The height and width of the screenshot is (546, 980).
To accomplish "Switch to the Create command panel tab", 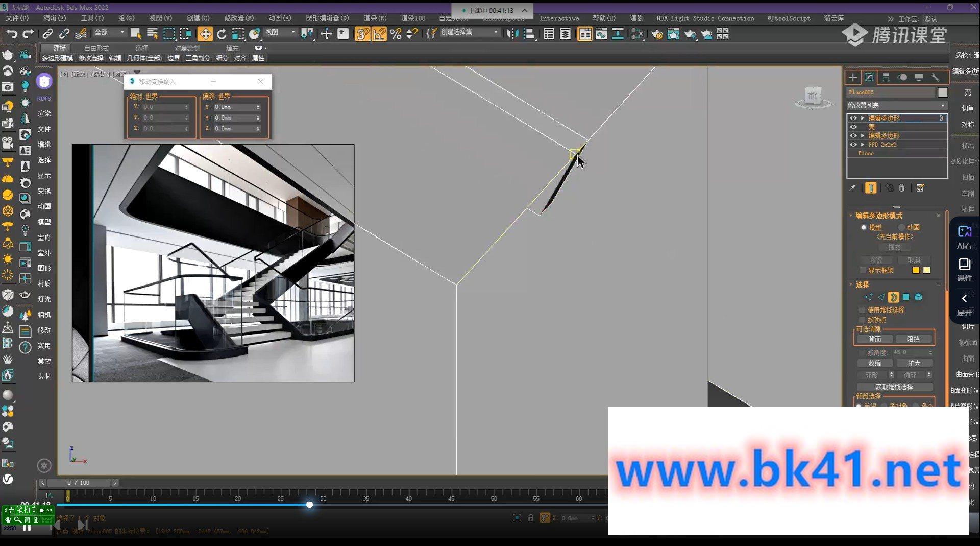I will pyautogui.click(x=852, y=78).
